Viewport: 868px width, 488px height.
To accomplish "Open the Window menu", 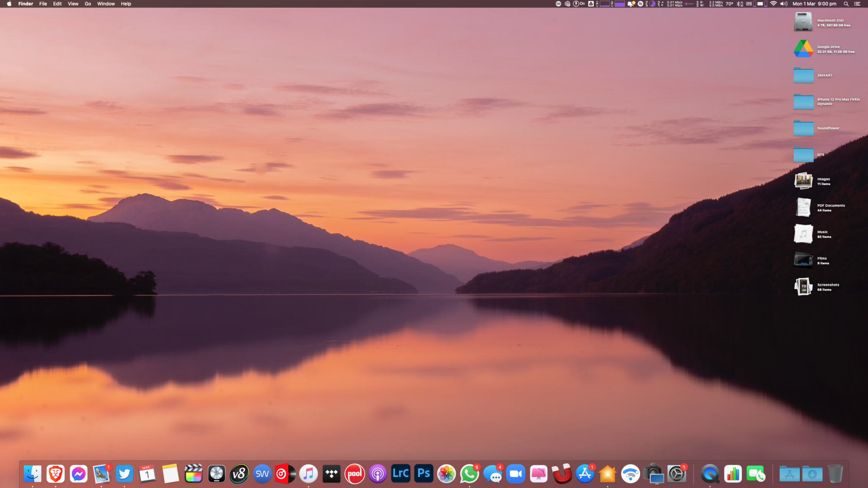I will [x=106, y=4].
